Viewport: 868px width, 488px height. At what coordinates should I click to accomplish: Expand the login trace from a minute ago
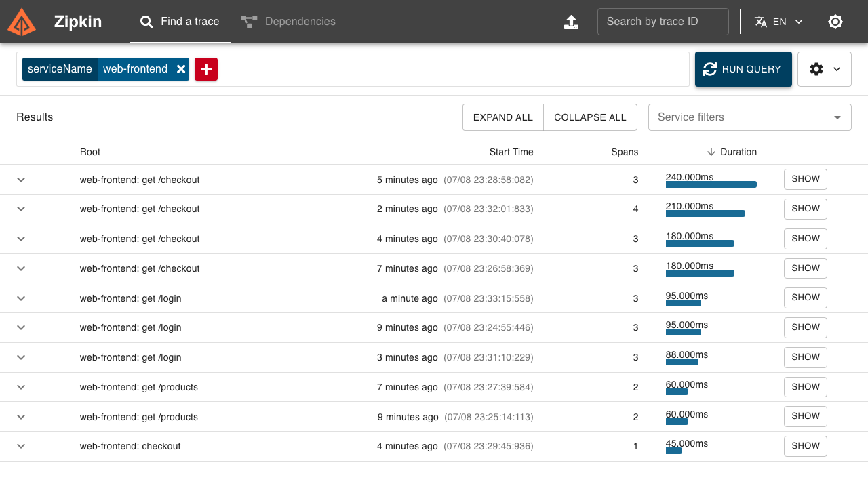pos(21,298)
